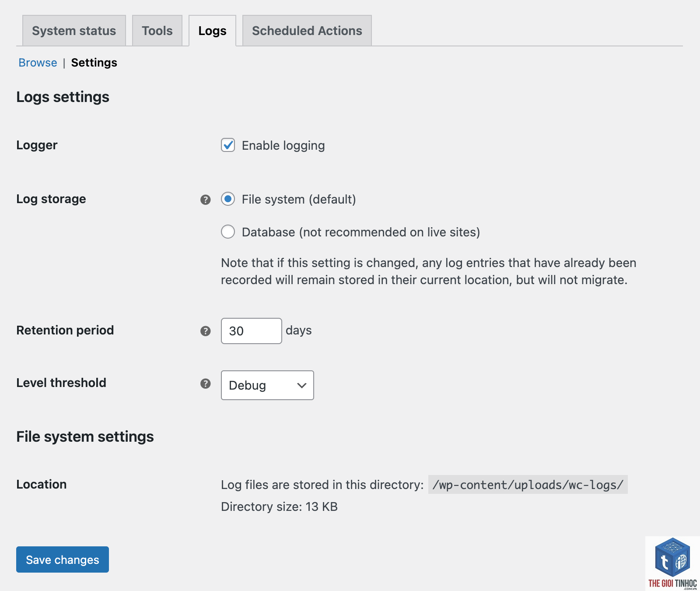Click 'Database (not recommended on live sites)' label

(x=361, y=232)
